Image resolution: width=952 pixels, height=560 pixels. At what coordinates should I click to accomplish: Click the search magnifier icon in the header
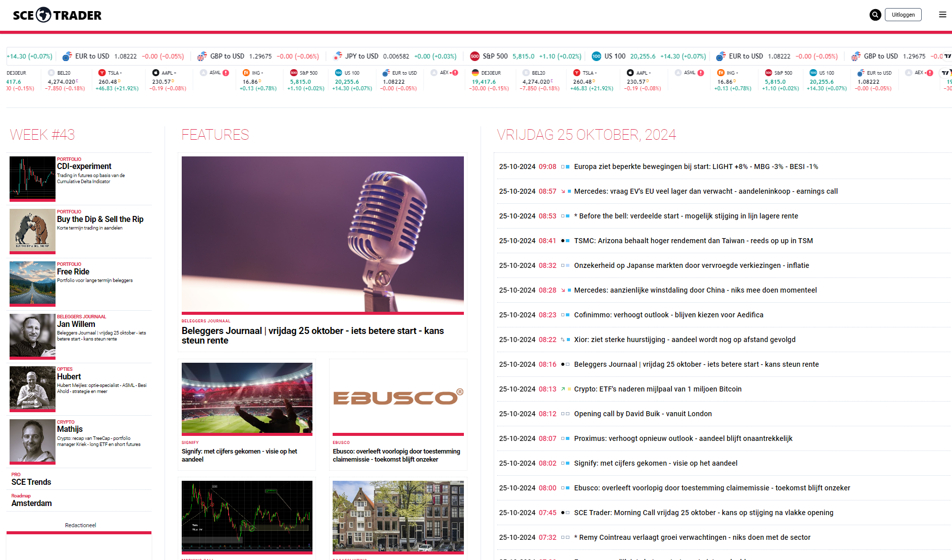pos(875,15)
